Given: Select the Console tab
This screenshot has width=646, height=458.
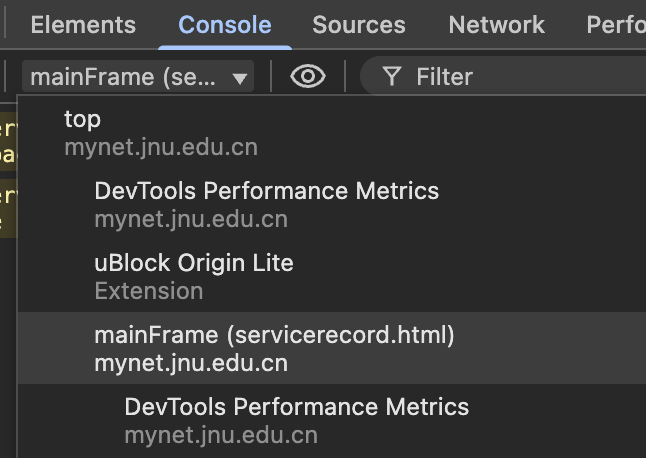Looking at the screenshot, I should point(224,25).
